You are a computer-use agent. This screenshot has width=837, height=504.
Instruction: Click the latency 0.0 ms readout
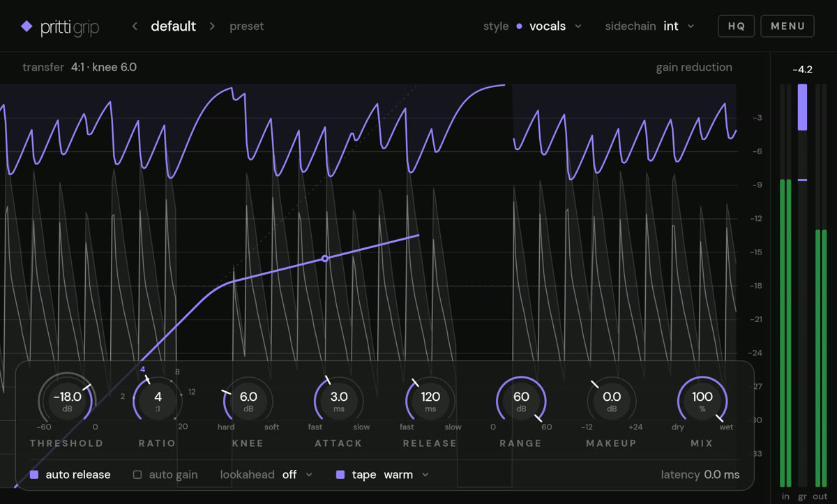coord(700,475)
